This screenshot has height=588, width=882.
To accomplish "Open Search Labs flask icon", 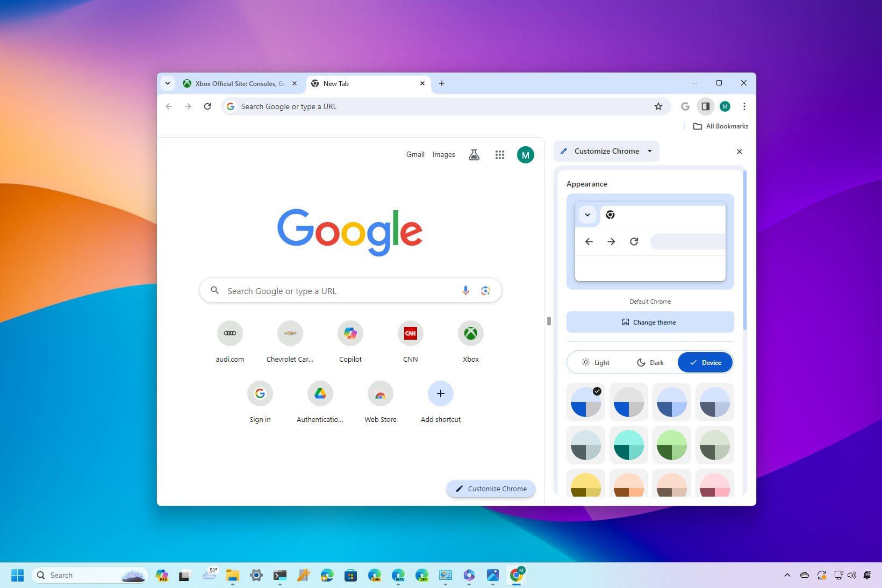I will [x=474, y=155].
